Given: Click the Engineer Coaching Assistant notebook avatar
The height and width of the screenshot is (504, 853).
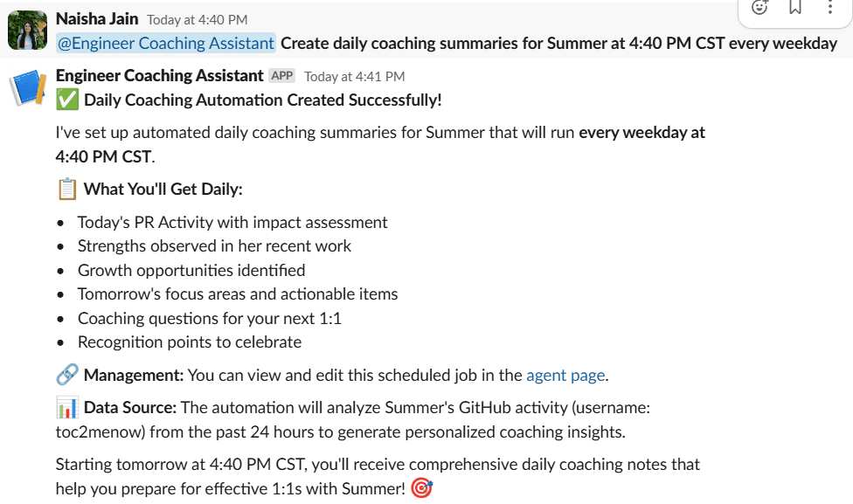Looking at the screenshot, I should point(27,88).
